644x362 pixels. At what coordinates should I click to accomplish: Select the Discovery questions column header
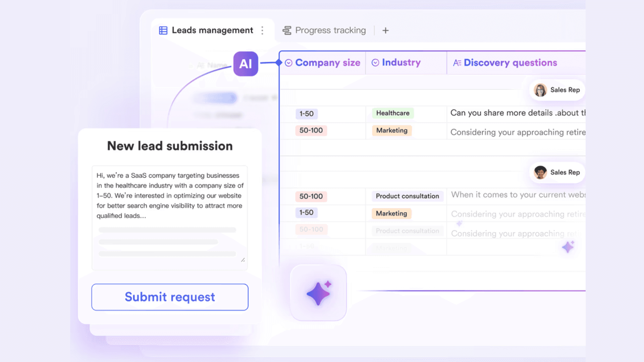(x=517, y=63)
